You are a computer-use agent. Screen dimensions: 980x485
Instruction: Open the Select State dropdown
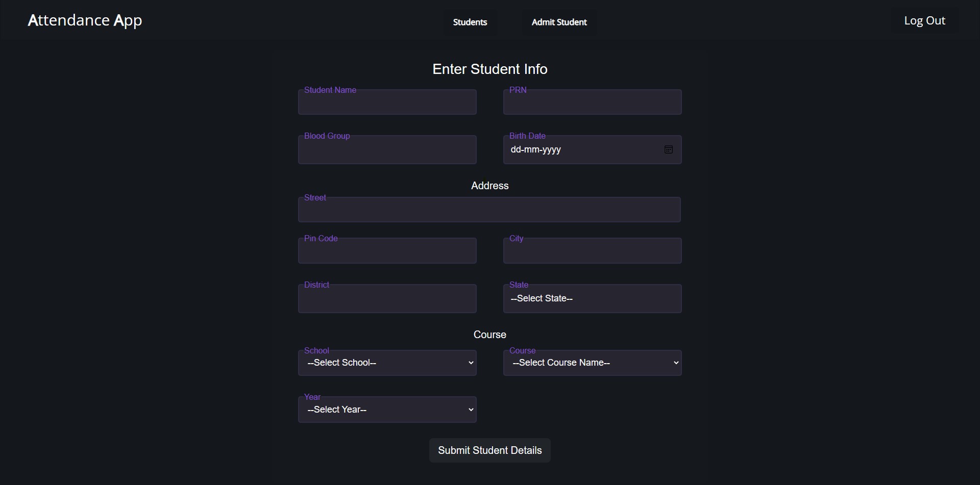[x=592, y=298]
